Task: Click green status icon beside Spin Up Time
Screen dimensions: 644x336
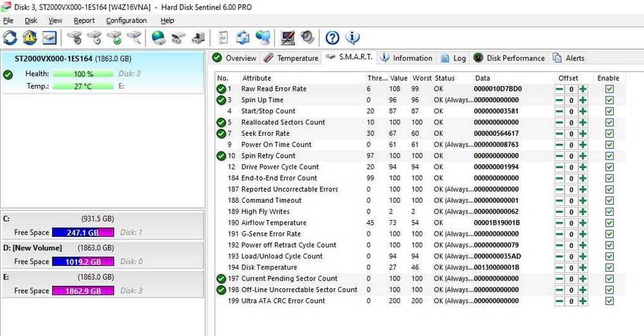Action: [221, 100]
